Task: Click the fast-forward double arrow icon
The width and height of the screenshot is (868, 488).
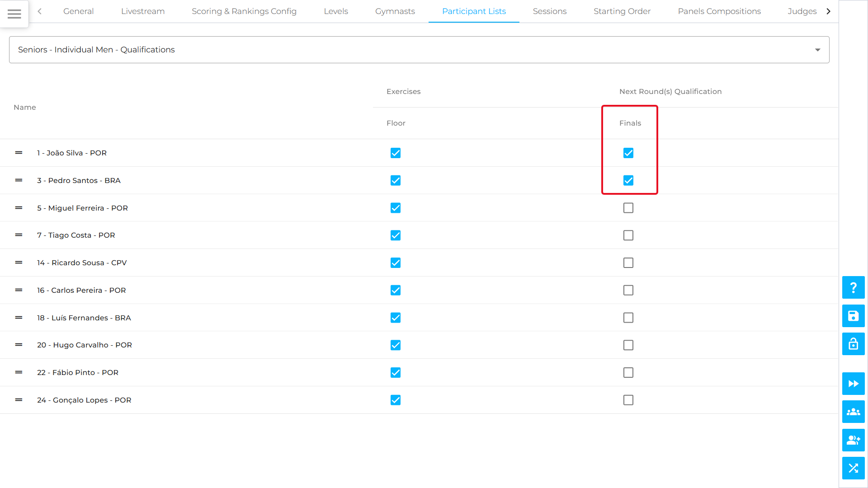Action: point(853,384)
